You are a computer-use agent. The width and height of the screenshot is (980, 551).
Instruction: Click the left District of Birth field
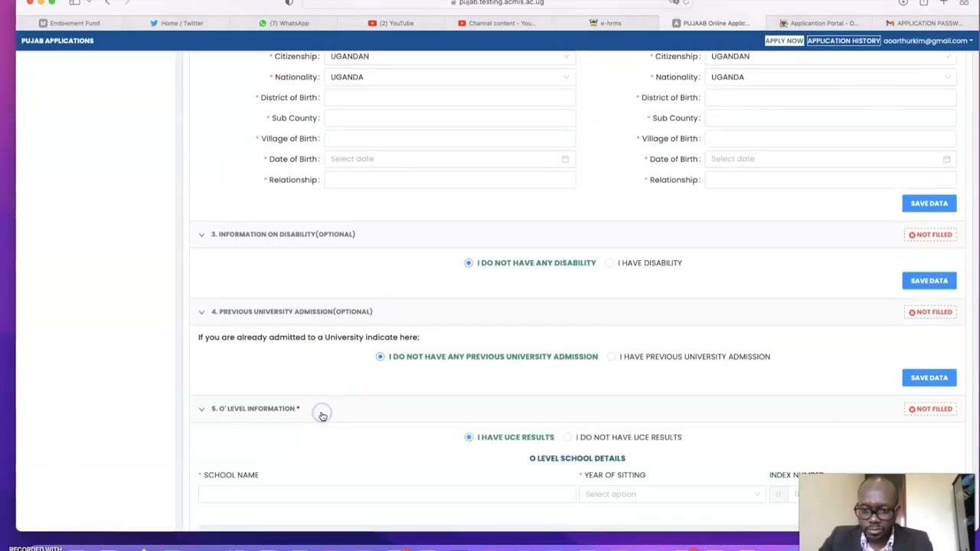[x=450, y=97]
